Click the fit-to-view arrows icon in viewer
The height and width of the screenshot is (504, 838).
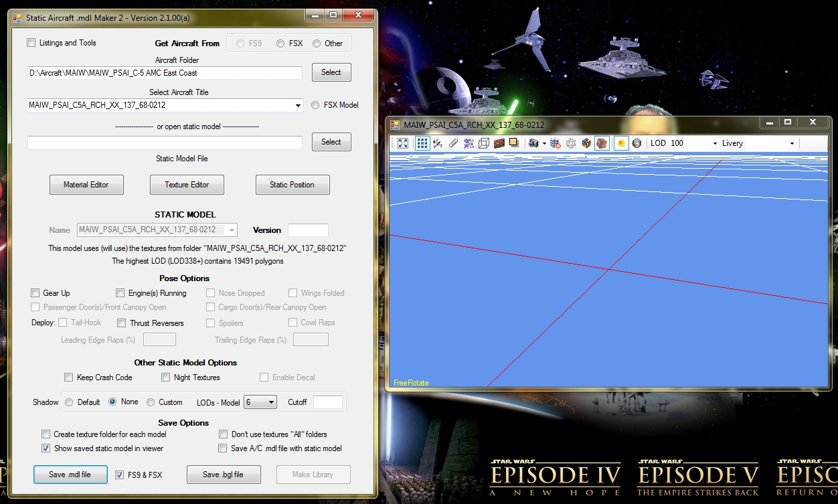403,143
